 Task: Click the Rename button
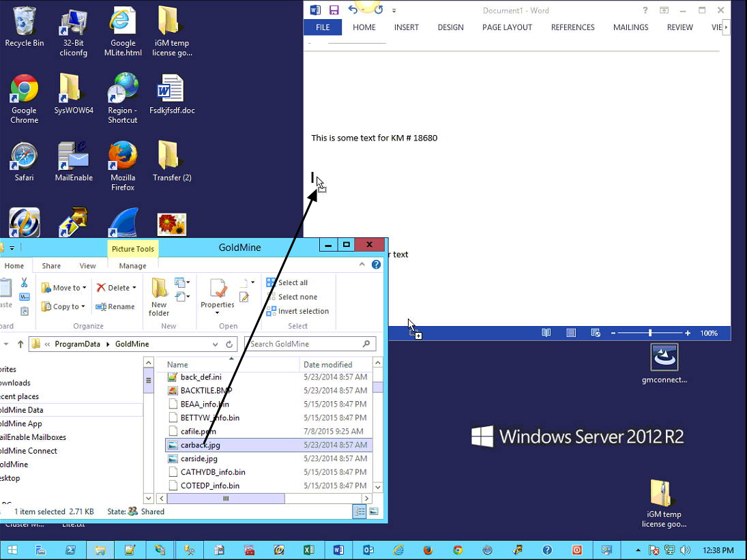(115, 307)
